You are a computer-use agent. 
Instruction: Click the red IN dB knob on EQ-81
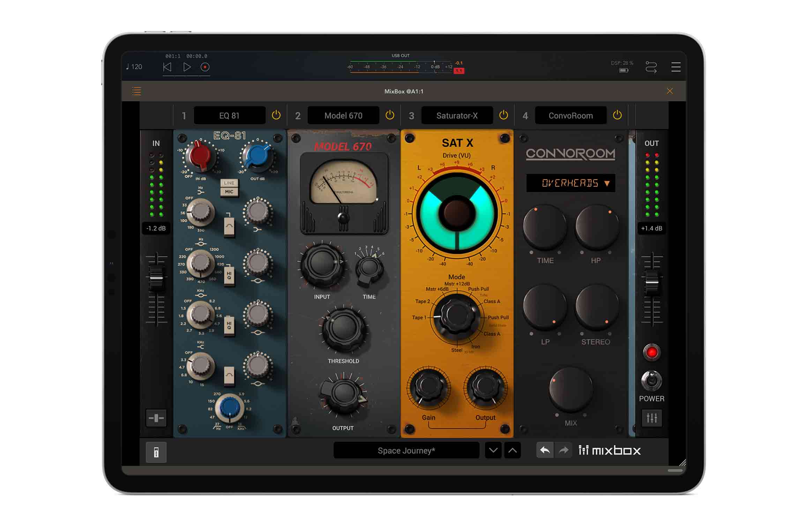click(200, 156)
